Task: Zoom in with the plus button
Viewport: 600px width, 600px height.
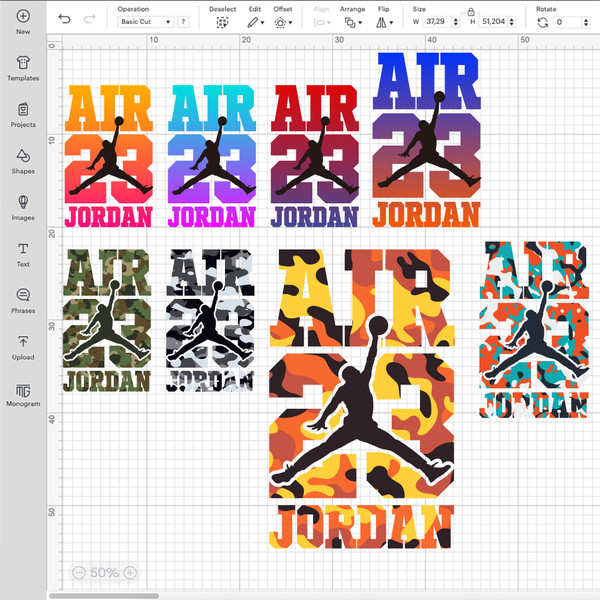Action: (130, 572)
